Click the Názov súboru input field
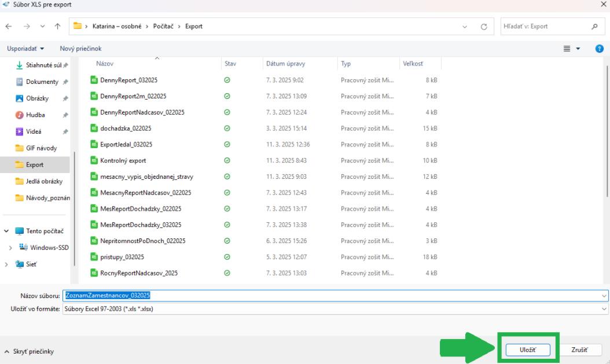Image resolution: width=610 pixels, height=364 pixels. pyautogui.click(x=330, y=295)
